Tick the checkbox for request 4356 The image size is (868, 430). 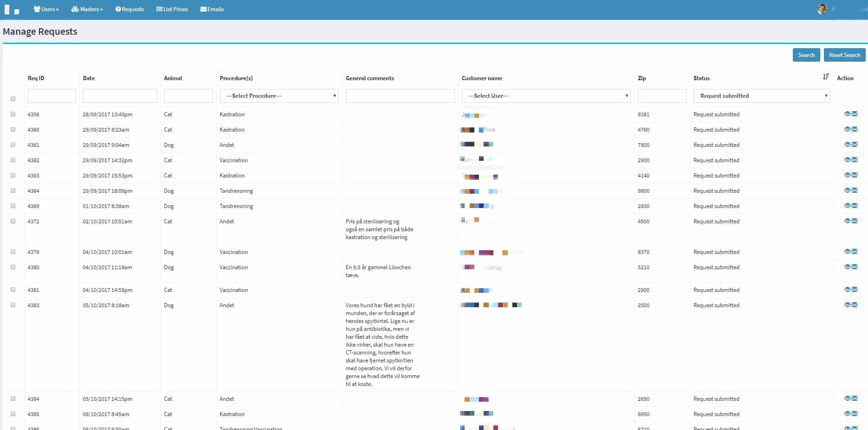coord(13,114)
